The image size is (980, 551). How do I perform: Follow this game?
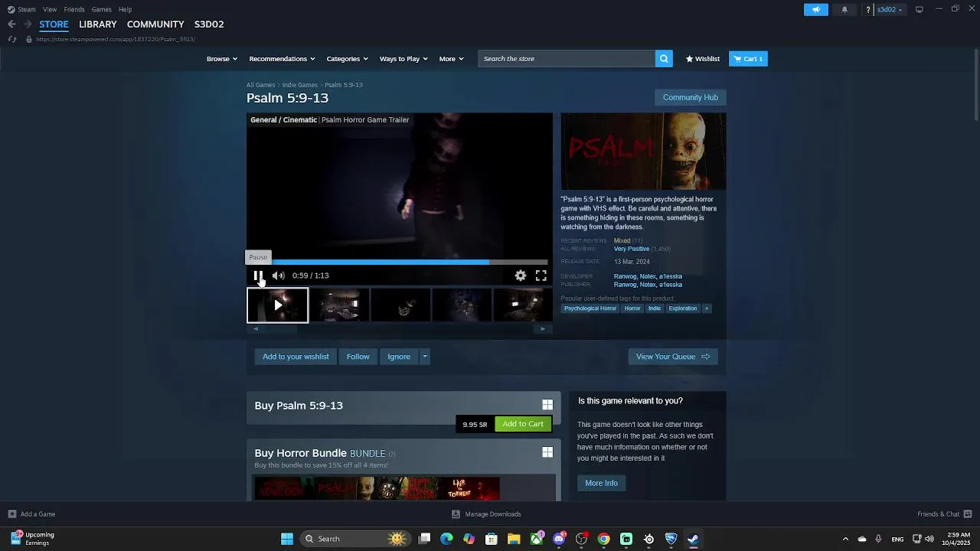(x=358, y=357)
